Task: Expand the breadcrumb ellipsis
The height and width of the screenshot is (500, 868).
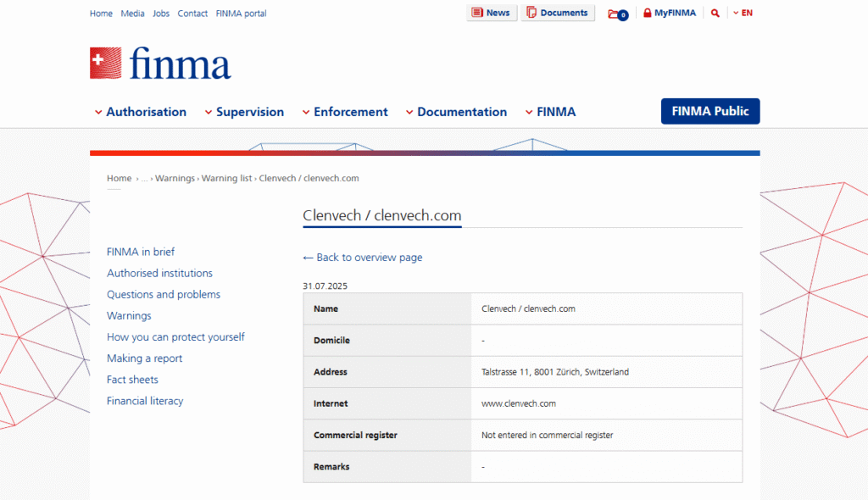Action: coord(144,178)
